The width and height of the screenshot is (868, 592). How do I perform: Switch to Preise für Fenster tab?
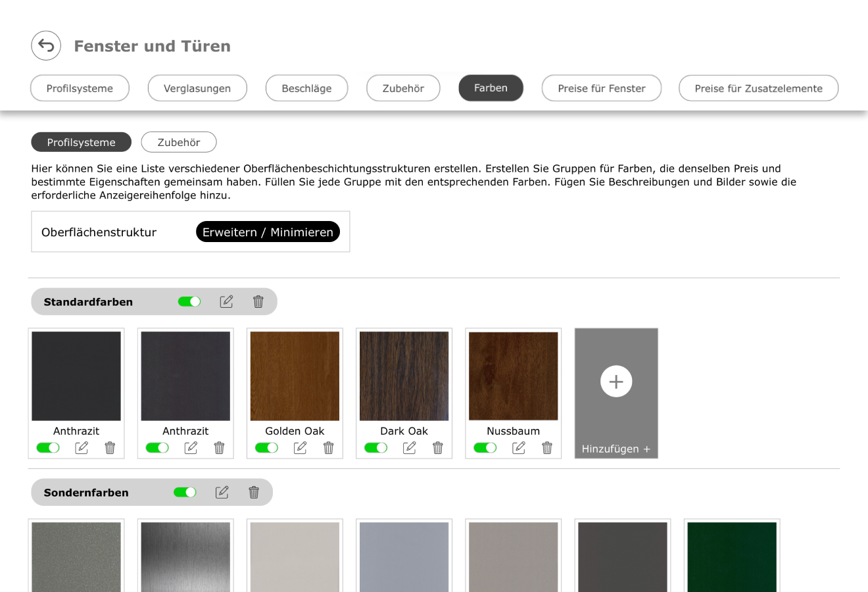tap(601, 88)
